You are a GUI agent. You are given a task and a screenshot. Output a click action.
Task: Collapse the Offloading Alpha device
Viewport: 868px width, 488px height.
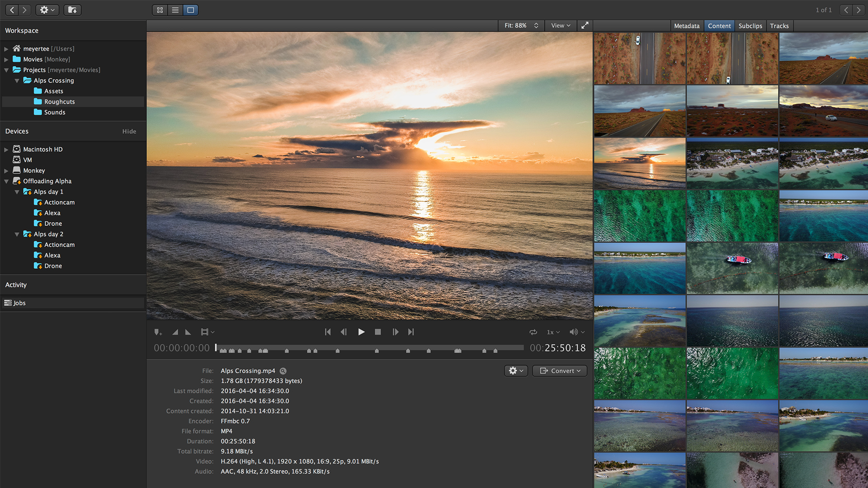point(6,181)
